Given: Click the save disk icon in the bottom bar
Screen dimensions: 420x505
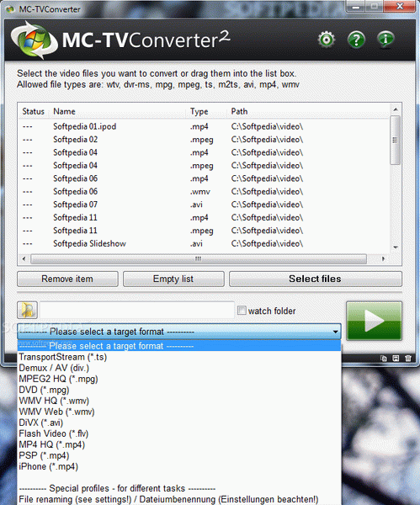Looking at the screenshot, I should click(x=396, y=359).
